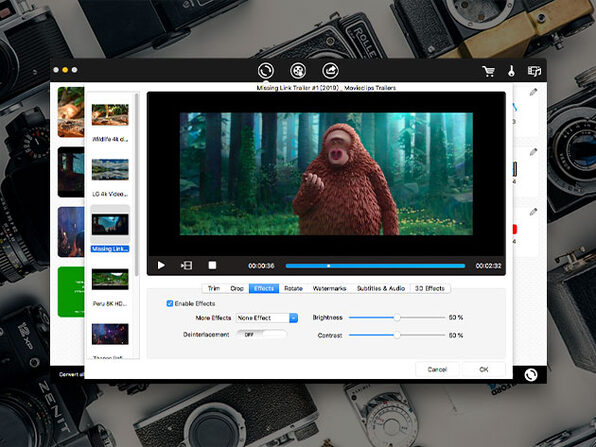The height and width of the screenshot is (447, 596).
Task: Select the Wildlife 4k video thumbnail
Action: coord(110,115)
